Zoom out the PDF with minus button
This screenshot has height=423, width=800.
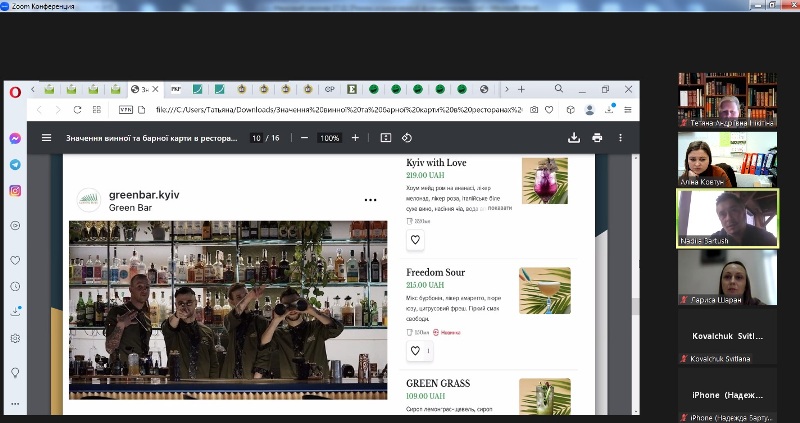coord(303,138)
